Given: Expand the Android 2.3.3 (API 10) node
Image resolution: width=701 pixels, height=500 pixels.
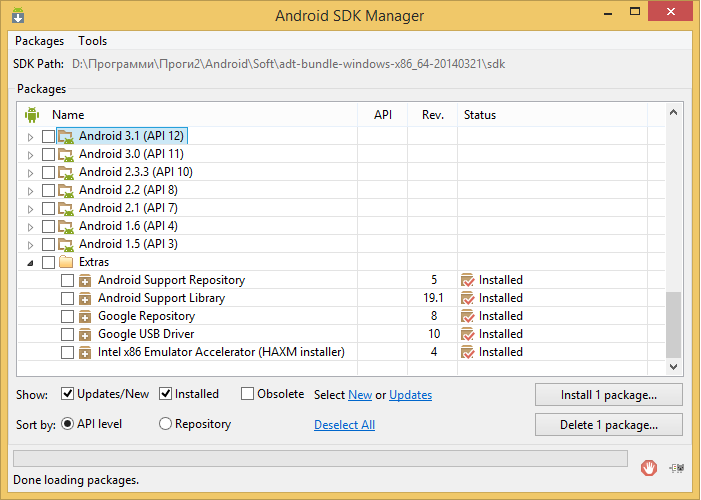Looking at the screenshot, I should pyautogui.click(x=30, y=173).
